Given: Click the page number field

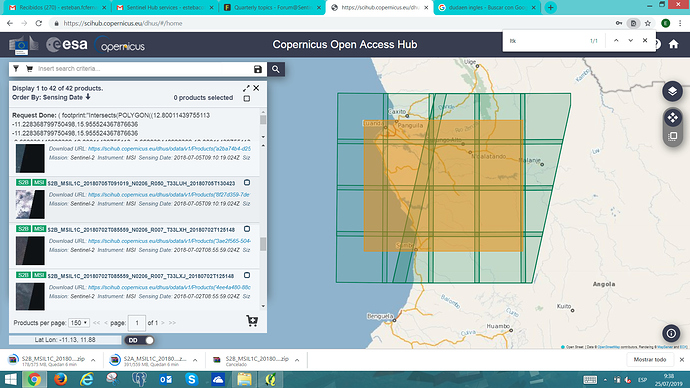Looking at the screenshot, I should tap(136, 323).
